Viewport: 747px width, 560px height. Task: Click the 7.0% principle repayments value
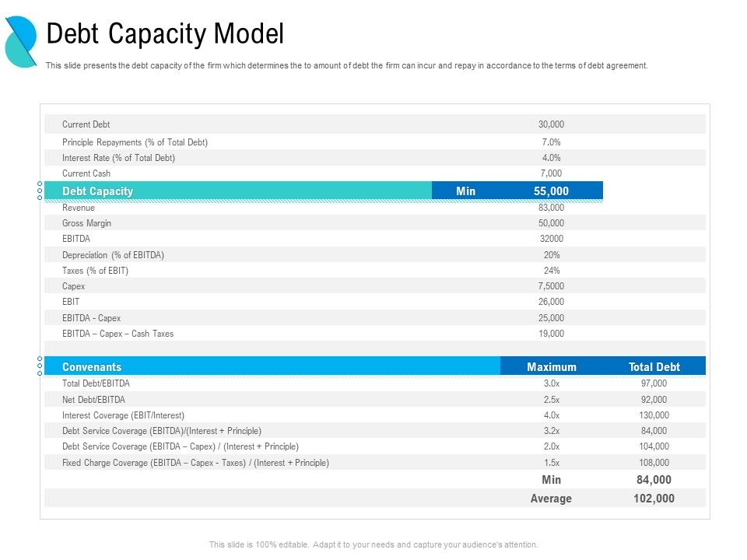coord(551,142)
